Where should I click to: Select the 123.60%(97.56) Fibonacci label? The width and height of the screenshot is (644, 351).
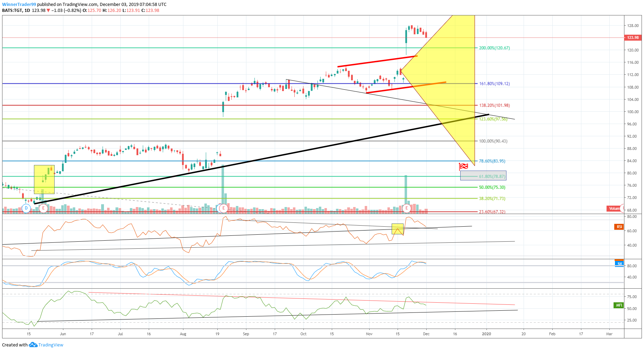[493, 119]
